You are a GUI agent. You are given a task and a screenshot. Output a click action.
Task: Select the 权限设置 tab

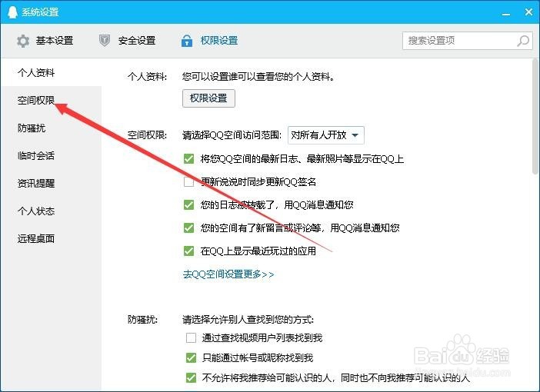[209, 41]
